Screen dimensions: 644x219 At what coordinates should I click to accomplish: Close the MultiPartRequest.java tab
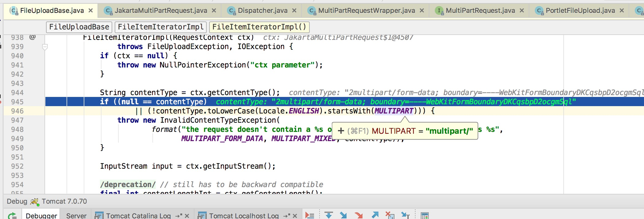click(522, 11)
